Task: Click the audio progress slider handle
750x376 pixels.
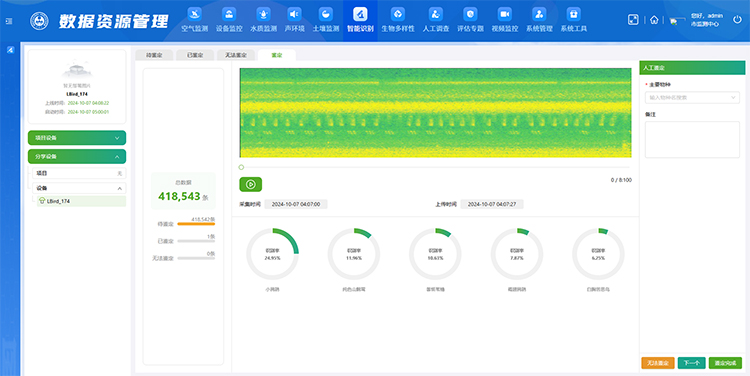Action: pos(241,167)
